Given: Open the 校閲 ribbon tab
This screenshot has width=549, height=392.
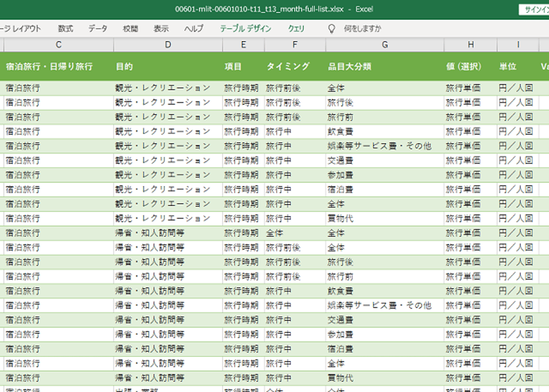Looking at the screenshot, I should click(130, 29).
